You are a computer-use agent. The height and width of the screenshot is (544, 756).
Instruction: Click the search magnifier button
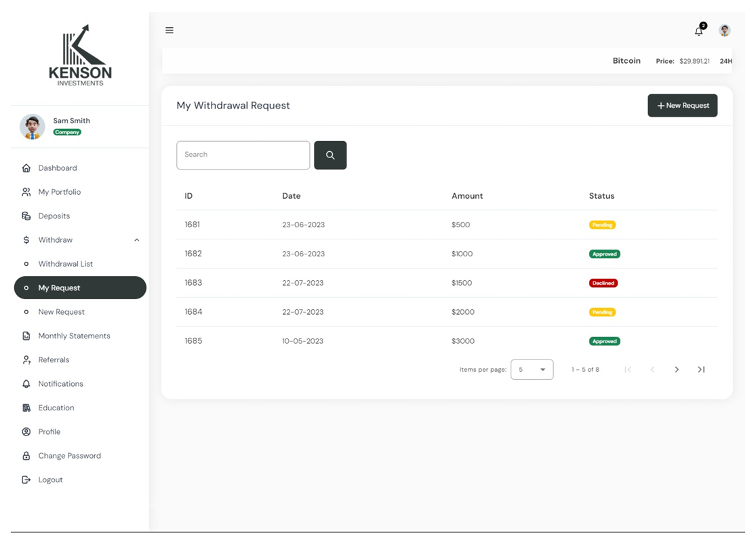[x=330, y=155]
